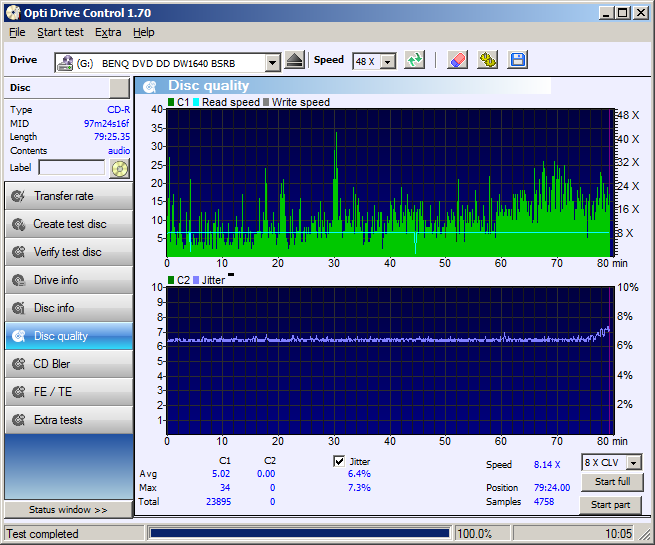The width and height of the screenshot is (655, 545).
Task: Go to the Create test disc section
Action: click(69, 224)
